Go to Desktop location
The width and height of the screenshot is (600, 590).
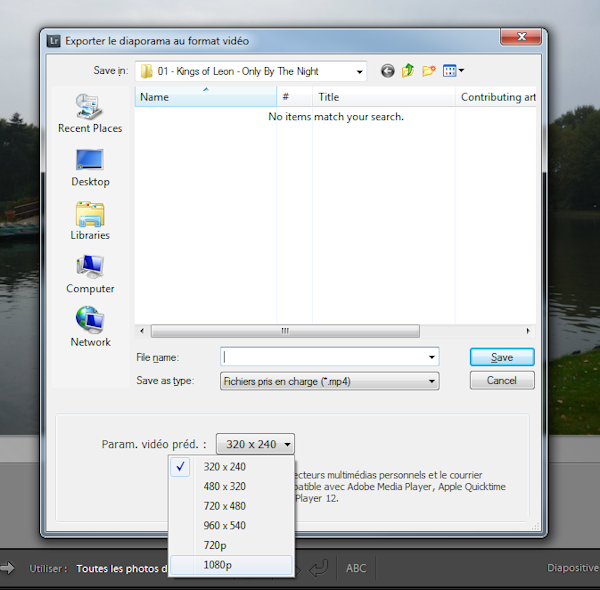point(90,167)
